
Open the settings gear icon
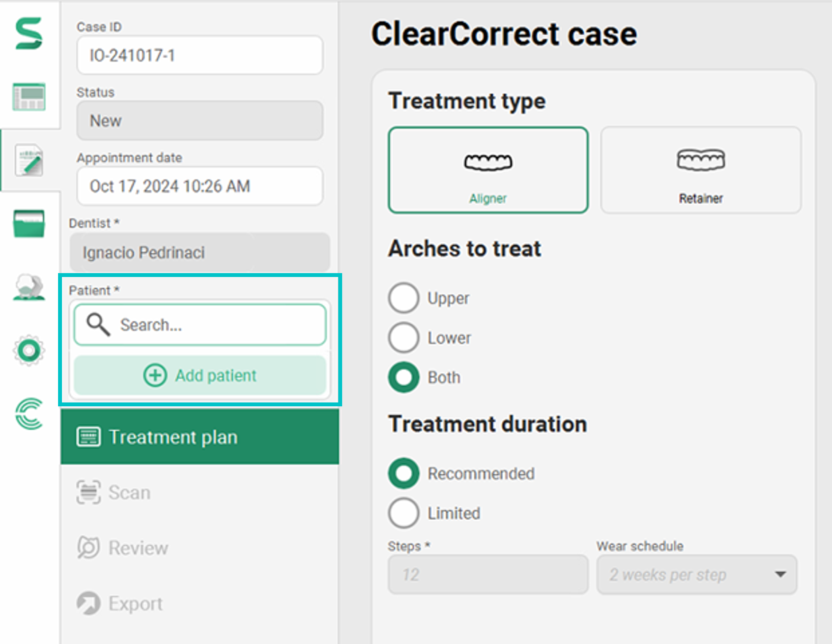tap(29, 350)
